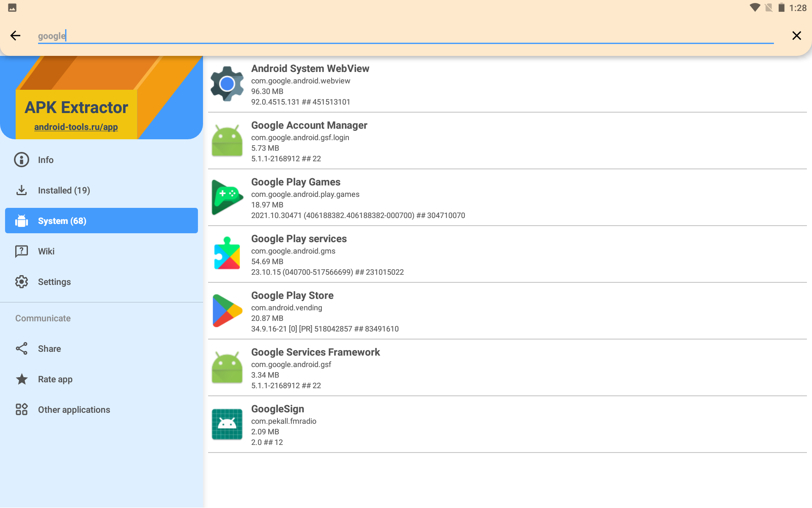Open the Info menu item
This screenshot has height=508, width=812.
(101, 160)
